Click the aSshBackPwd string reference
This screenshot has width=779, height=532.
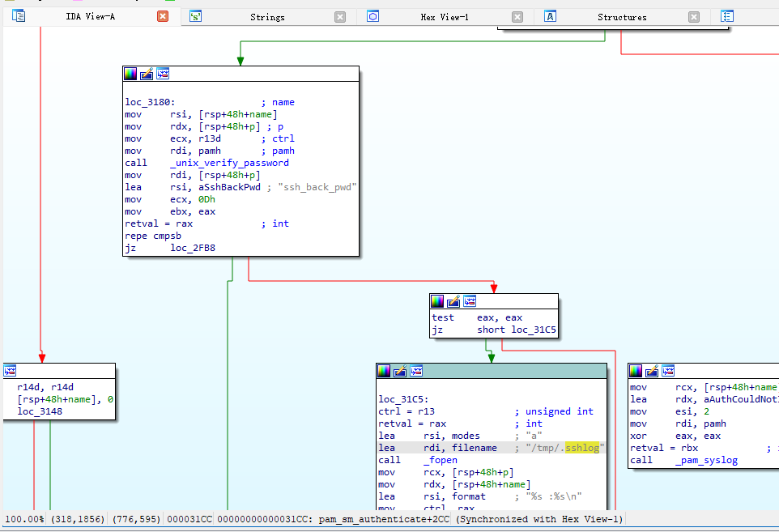point(215,187)
